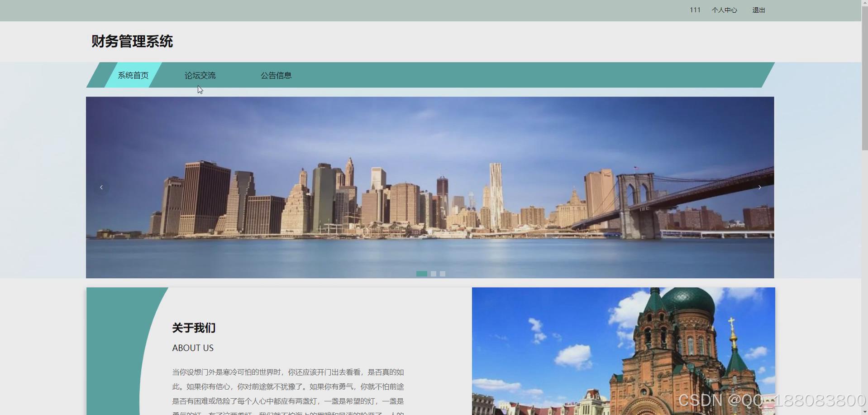The height and width of the screenshot is (415, 868).
Task: Open the 公告信息 tab
Action: (x=276, y=75)
